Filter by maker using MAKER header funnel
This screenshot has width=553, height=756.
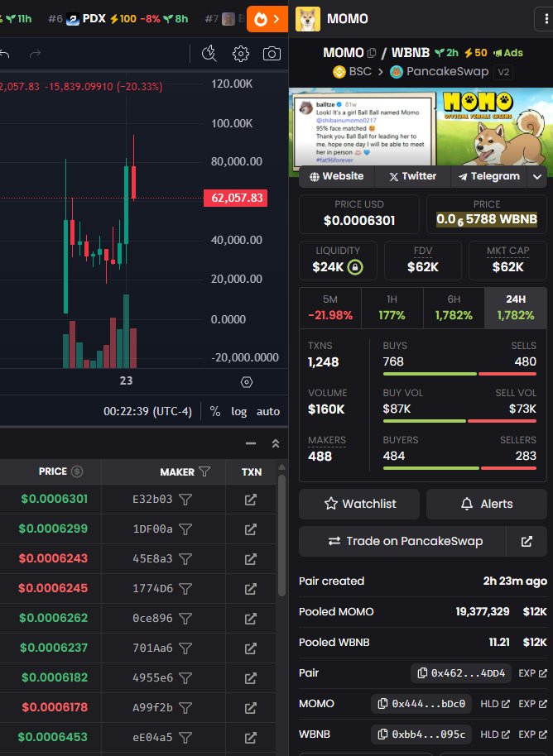pyautogui.click(x=204, y=471)
